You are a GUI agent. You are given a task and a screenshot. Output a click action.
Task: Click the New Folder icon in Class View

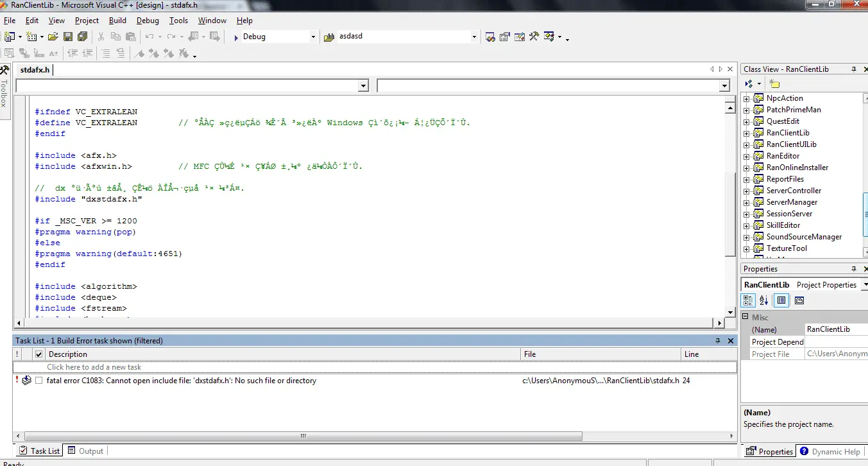(x=774, y=83)
